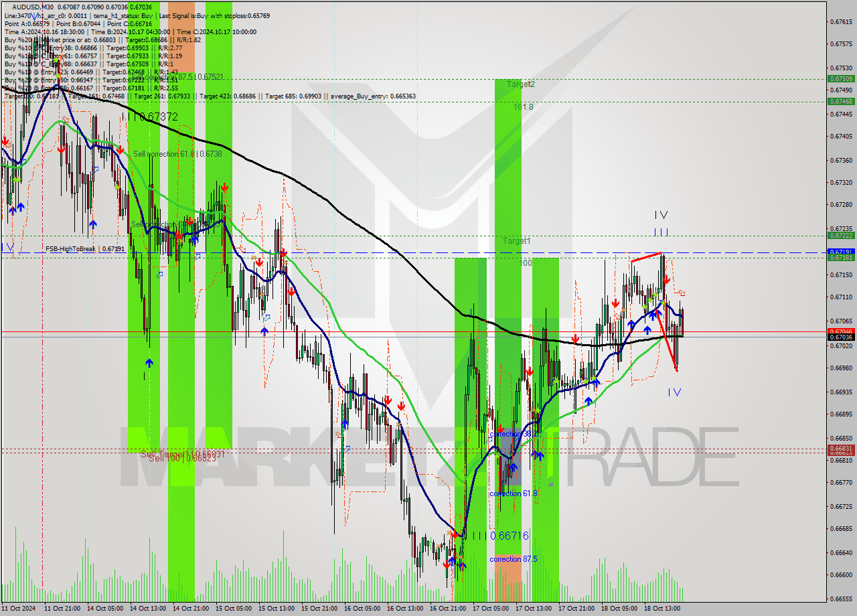This screenshot has height=616, width=857.
Task: Click the blue 'I V' label below red line
Action: [x=674, y=392]
